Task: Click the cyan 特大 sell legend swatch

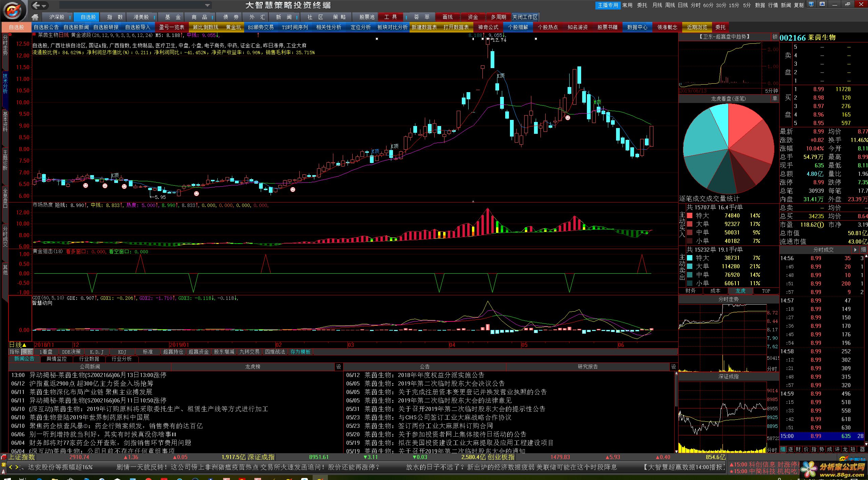Action: click(x=690, y=258)
